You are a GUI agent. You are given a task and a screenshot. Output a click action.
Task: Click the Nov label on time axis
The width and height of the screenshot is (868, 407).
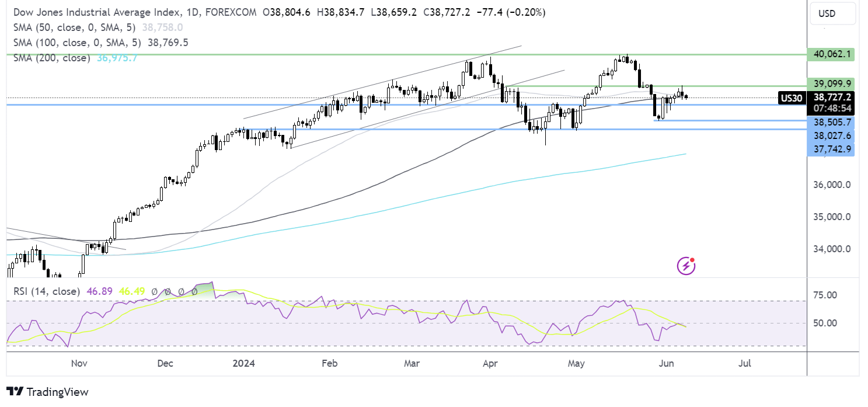tap(79, 363)
